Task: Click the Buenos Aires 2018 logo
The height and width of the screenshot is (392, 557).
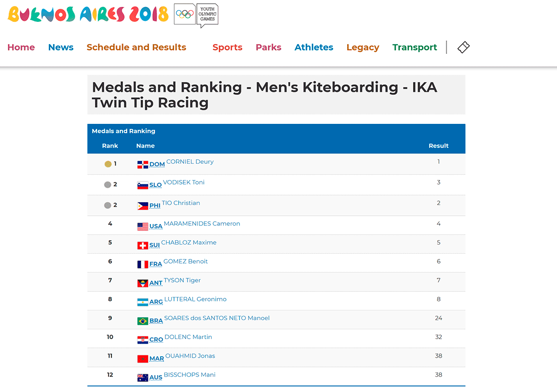Action: pos(88,14)
